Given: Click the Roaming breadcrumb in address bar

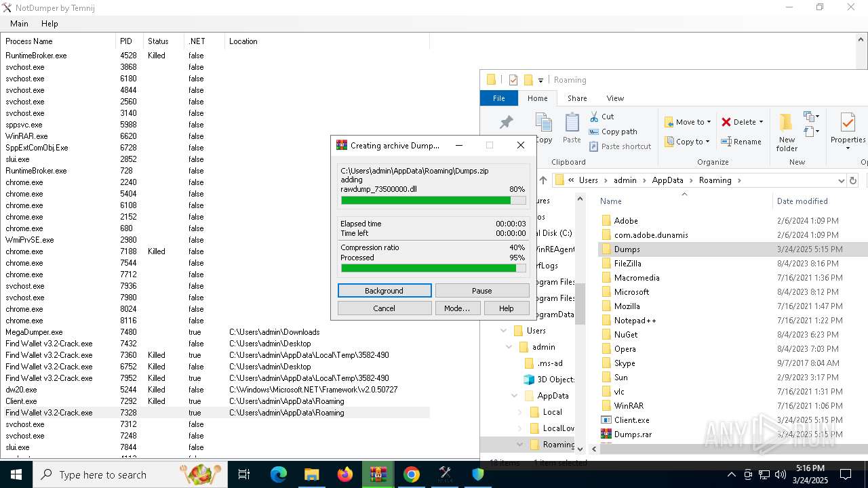Looking at the screenshot, I should pyautogui.click(x=715, y=180).
